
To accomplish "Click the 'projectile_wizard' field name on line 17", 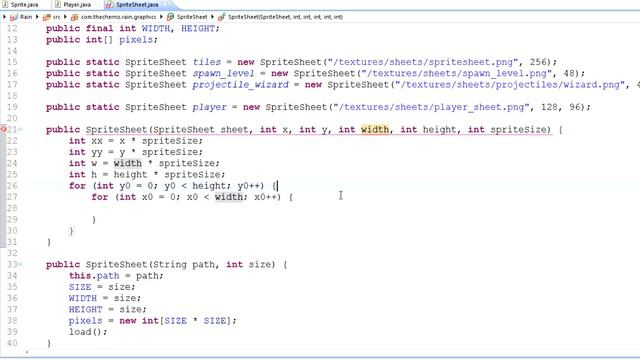I will [240, 84].
